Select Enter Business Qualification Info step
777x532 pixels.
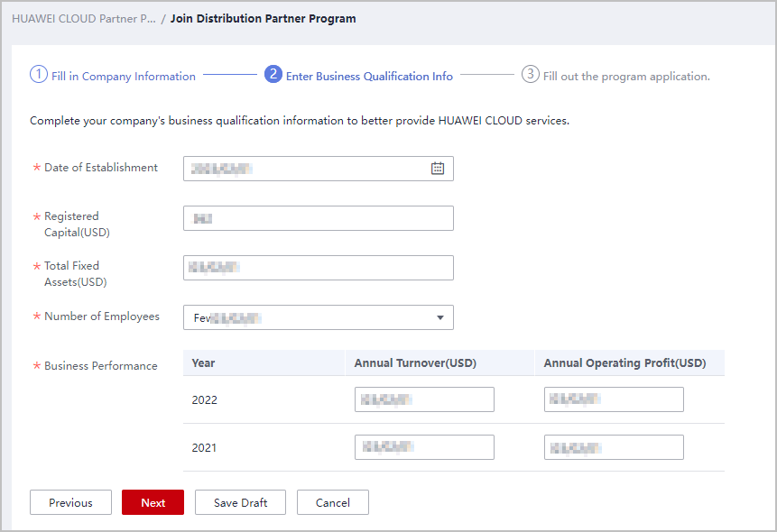coord(369,77)
